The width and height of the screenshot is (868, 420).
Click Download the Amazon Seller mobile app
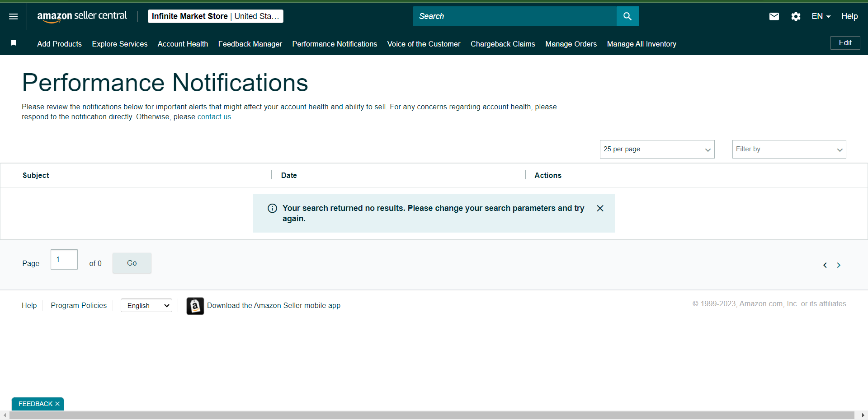pos(274,306)
